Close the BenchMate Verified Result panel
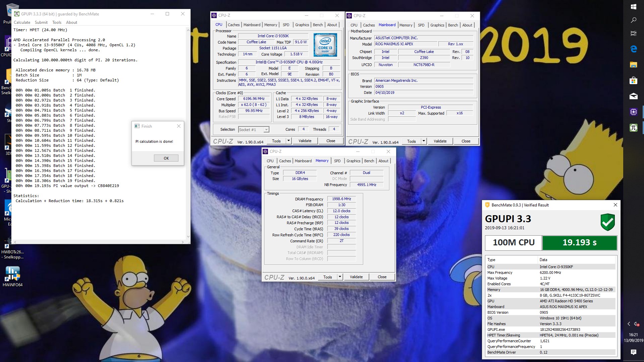The width and height of the screenshot is (644, 362). (615, 205)
